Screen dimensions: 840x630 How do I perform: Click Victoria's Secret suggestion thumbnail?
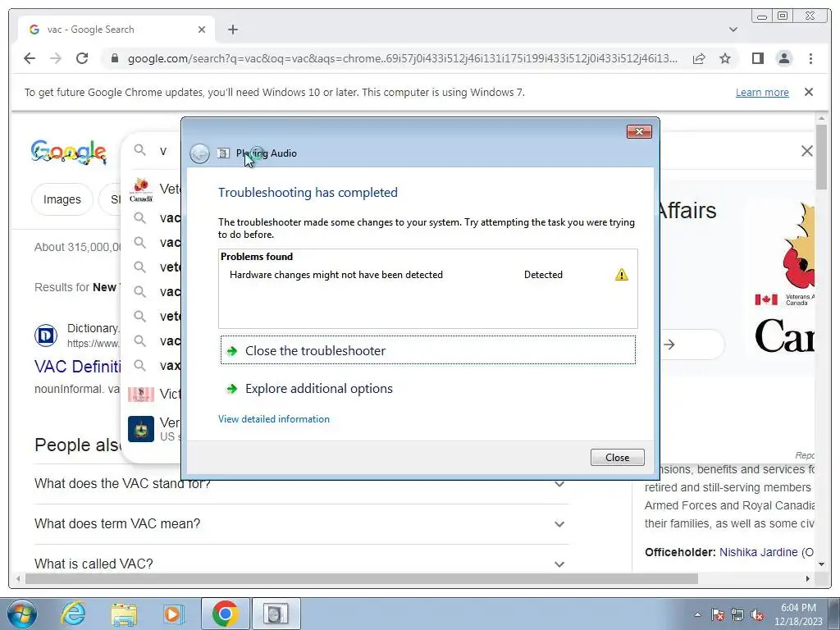tap(141, 395)
